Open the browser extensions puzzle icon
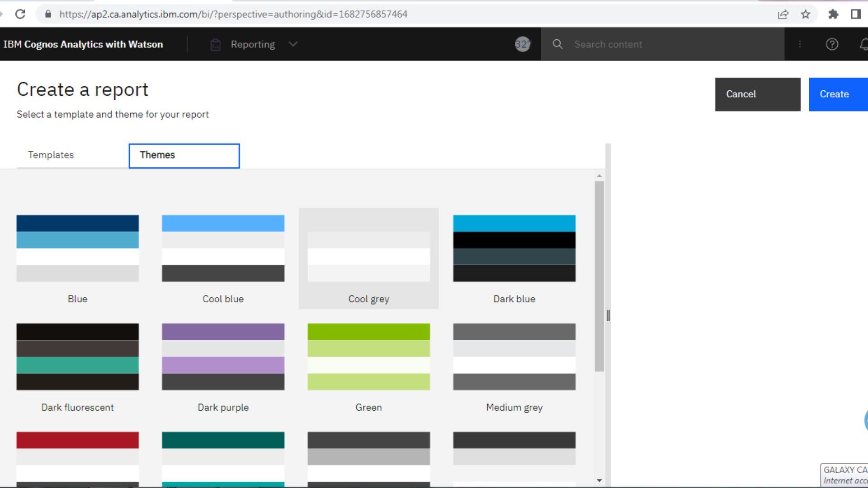Viewport: 868px width, 488px height. pyautogui.click(x=834, y=14)
